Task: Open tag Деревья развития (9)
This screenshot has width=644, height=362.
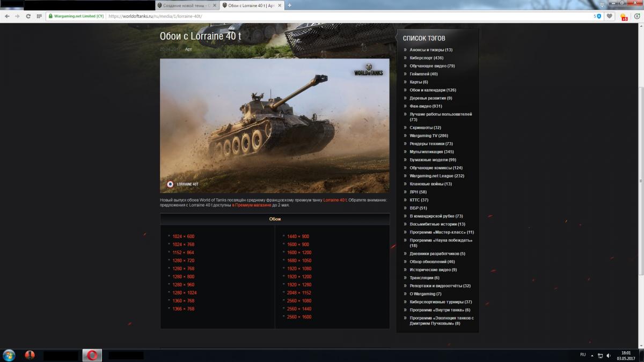Action: pos(431,98)
